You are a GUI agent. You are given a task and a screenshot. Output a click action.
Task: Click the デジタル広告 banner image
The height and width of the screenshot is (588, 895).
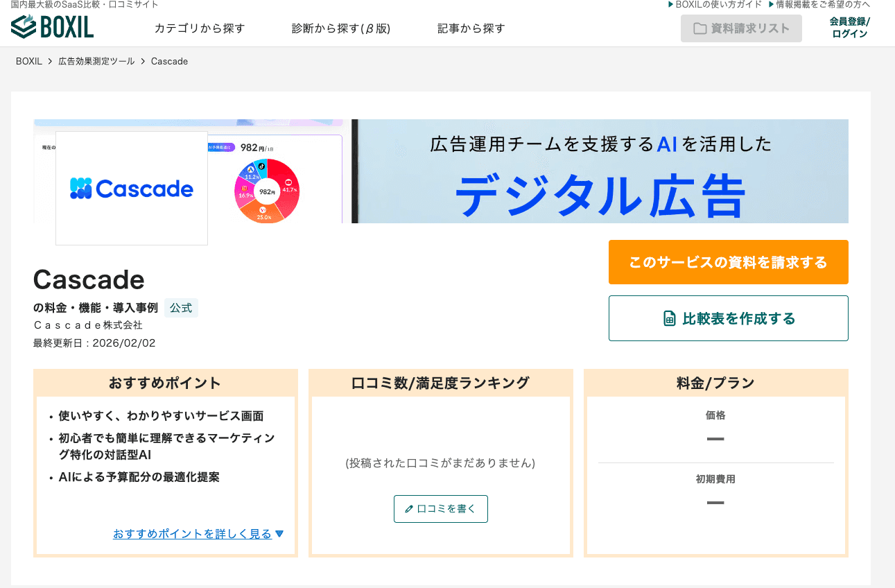click(600, 171)
